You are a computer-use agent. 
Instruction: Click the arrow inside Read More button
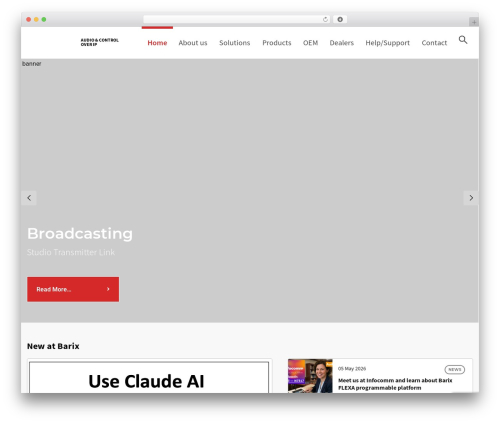[x=108, y=289]
